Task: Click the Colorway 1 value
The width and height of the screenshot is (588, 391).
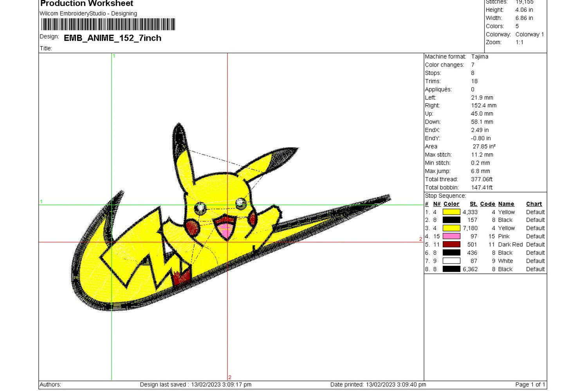Action: pos(530,34)
